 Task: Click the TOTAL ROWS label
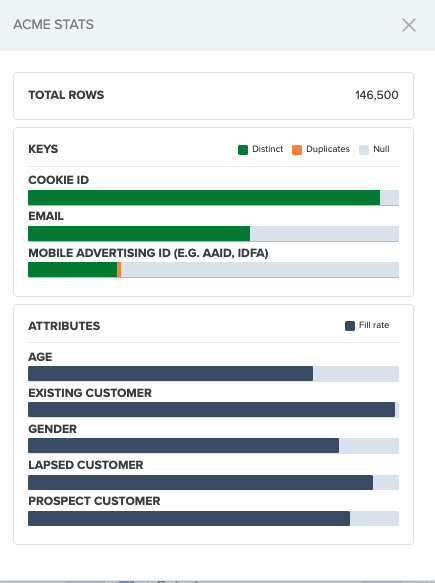(x=66, y=95)
